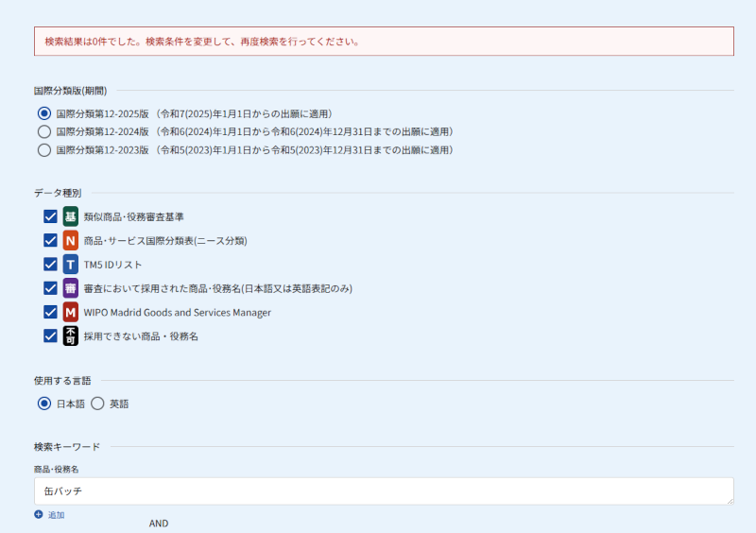Click the 商品・役務名 keyword text field
756x533 pixels.
383,490
